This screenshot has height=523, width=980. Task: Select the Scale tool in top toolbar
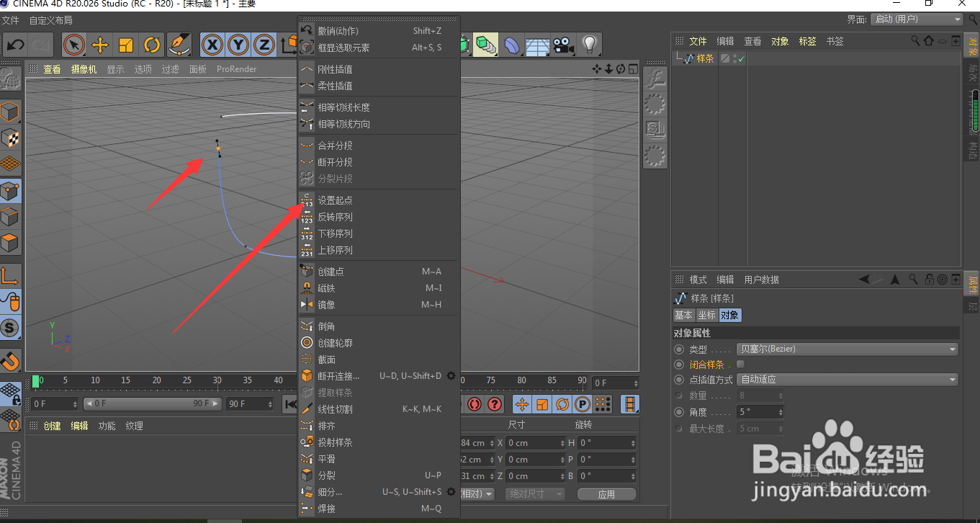click(125, 45)
